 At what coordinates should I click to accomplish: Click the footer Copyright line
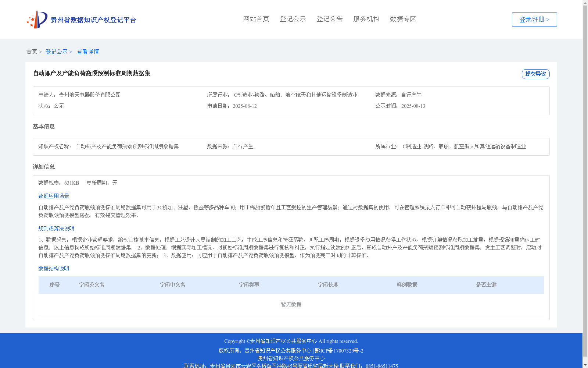[291, 341]
